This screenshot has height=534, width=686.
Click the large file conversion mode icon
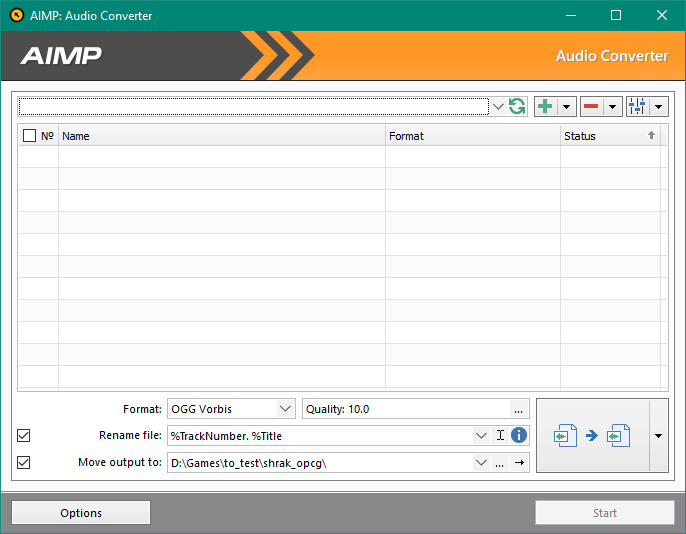tap(593, 436)
